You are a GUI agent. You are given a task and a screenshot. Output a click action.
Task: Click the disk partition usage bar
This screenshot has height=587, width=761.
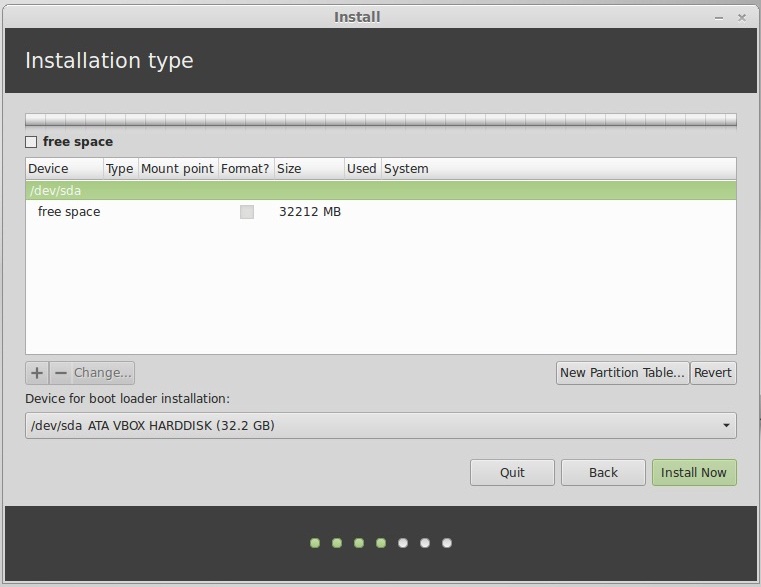pyautogui.click(x=380, y=120)
